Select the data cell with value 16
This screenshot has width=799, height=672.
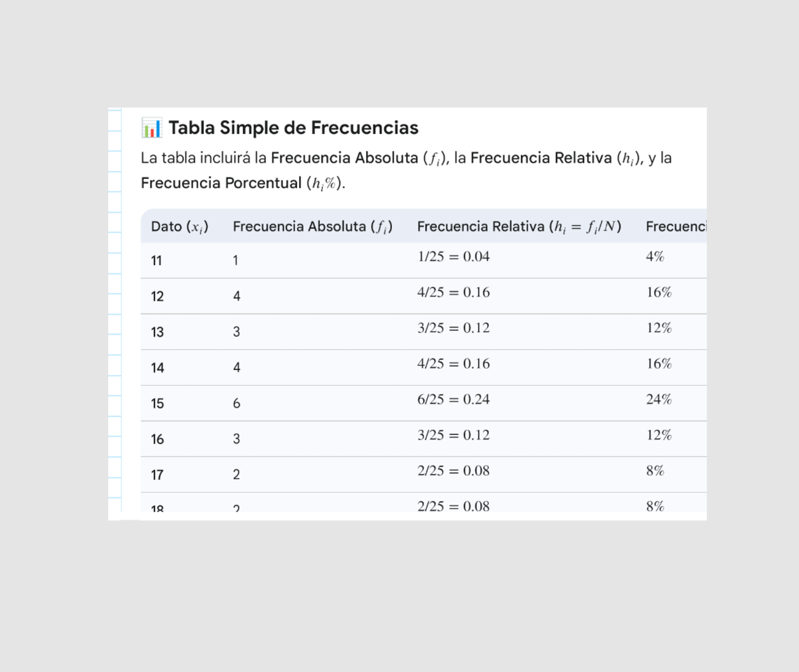(157, 438)
